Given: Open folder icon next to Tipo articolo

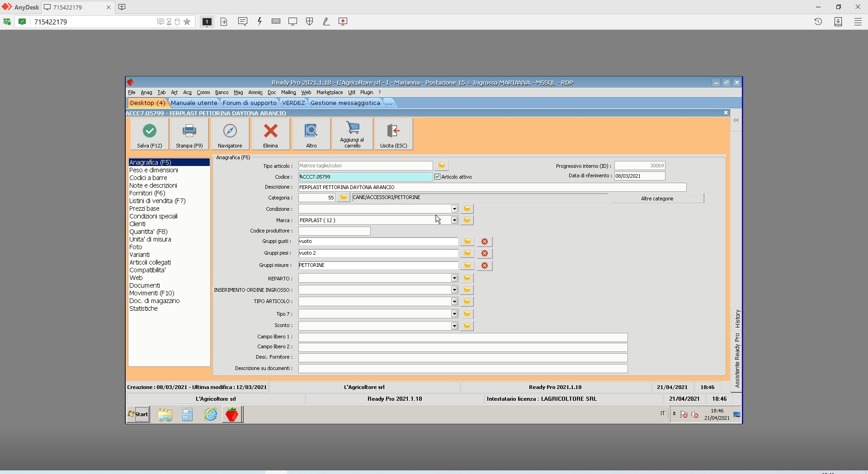Looking at the screenshot, I should [x=442, y=166].
